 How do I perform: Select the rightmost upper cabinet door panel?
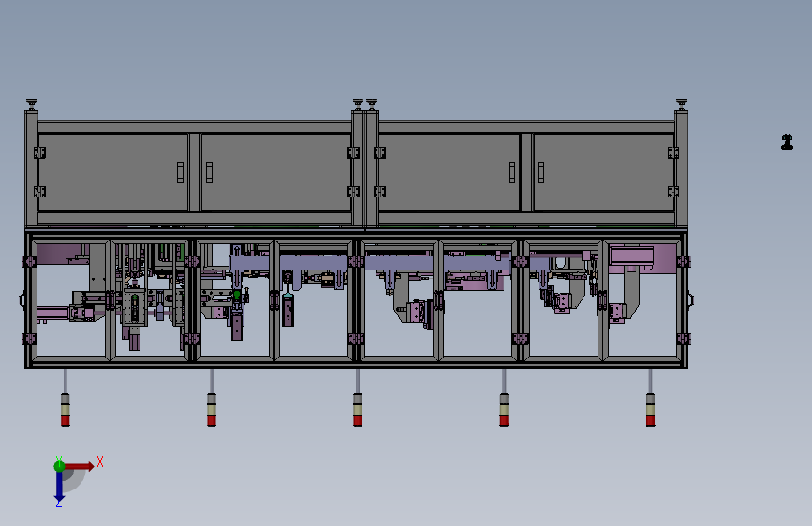click(x=604, y=172)
